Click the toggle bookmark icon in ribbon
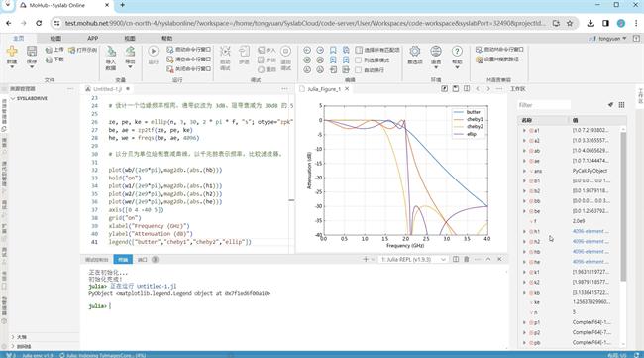This screenshot has width=644, height=358. click(x=333, y=50)
